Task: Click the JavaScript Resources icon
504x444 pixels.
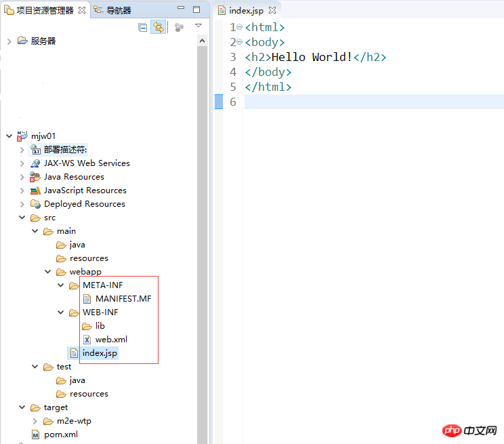Action: 35,190
